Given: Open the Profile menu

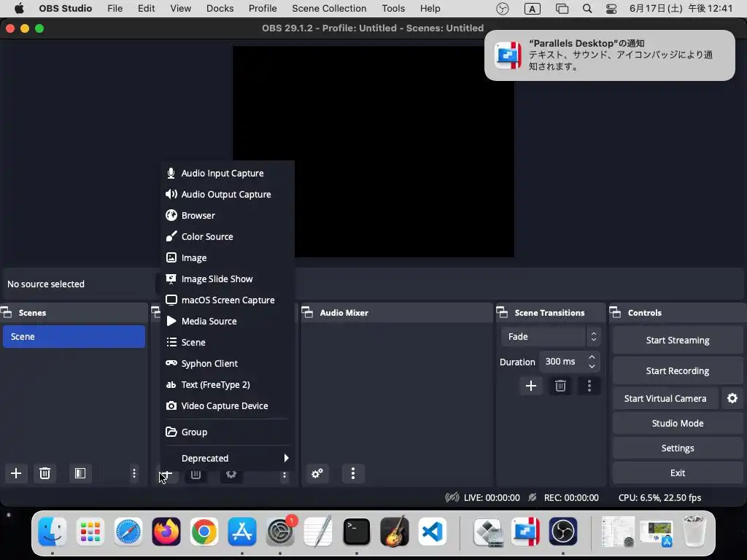Looking at the screenshot, I should click(263, 9).
